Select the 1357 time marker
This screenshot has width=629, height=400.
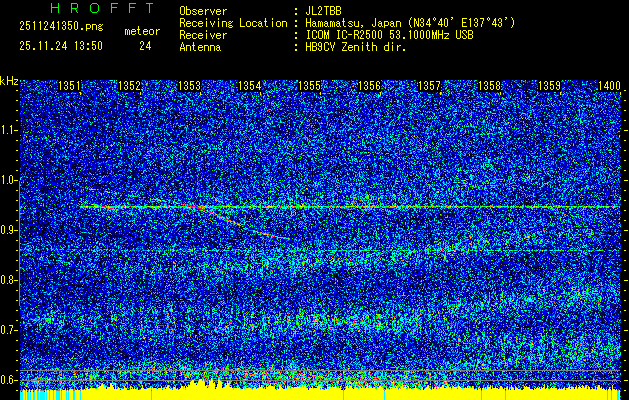429,87
